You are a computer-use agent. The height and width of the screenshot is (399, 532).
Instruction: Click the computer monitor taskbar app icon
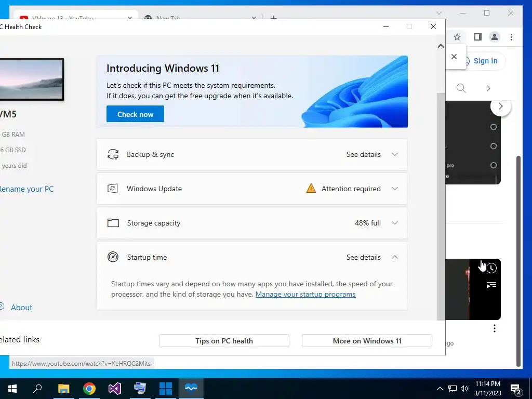pos(140,389)
